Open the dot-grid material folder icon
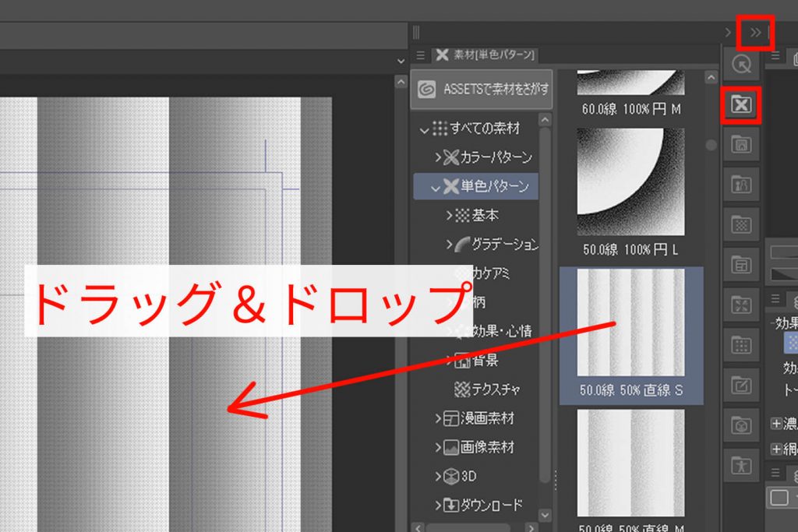798x532 pixels. [741, 345]
